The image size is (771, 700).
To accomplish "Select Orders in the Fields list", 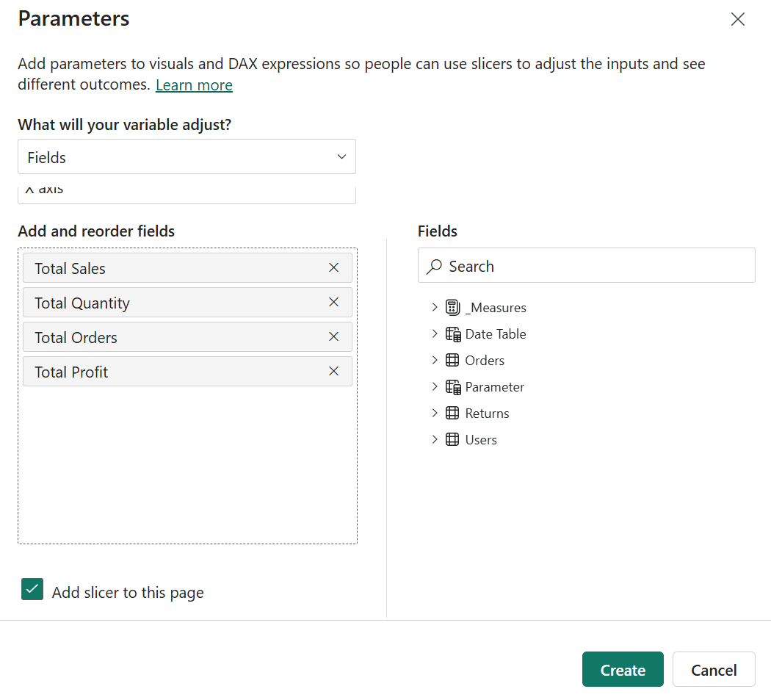I will 485,361.
